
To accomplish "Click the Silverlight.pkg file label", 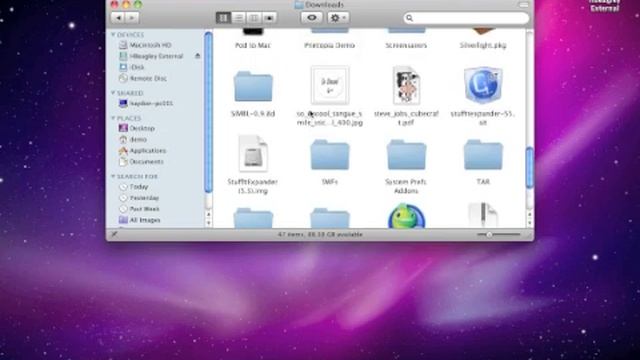I will coord(483,45).
